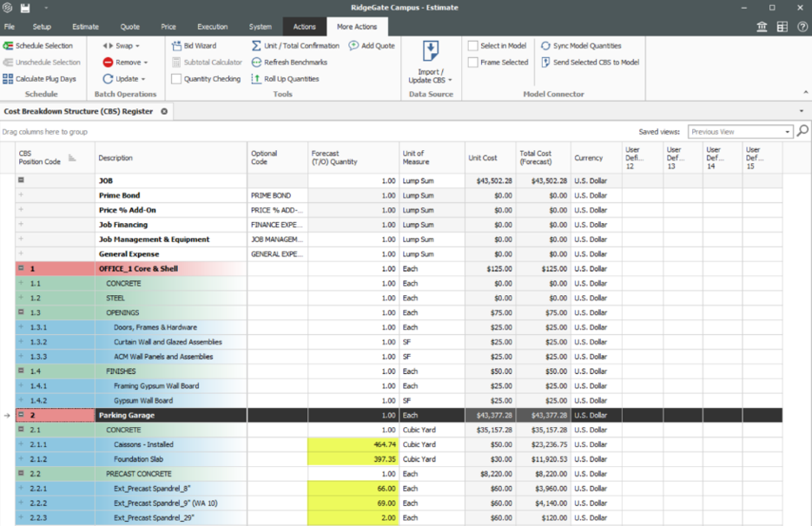This screenshot has height=526, width=812.
Task: Collapse the Parking Garage row
Action: pos(22,416)
